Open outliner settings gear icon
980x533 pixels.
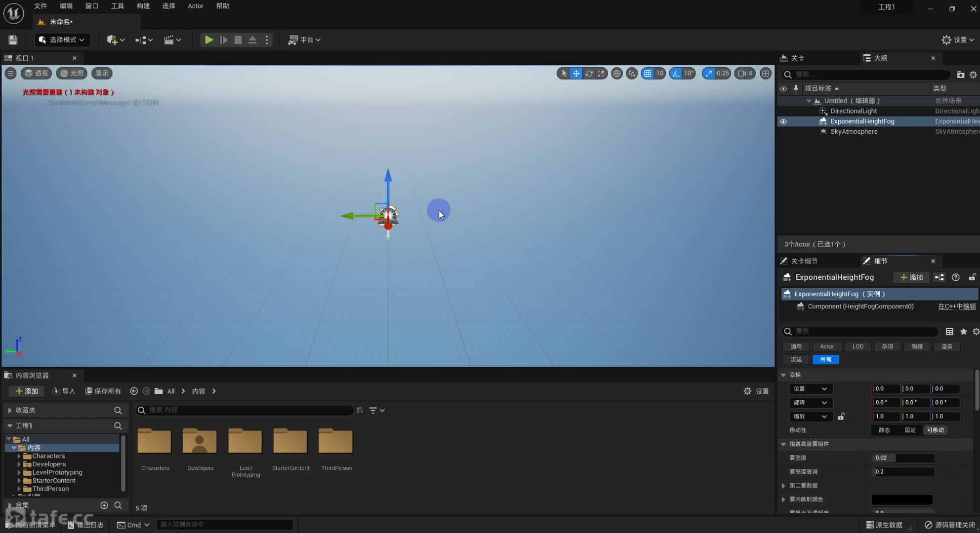[973, 75]
